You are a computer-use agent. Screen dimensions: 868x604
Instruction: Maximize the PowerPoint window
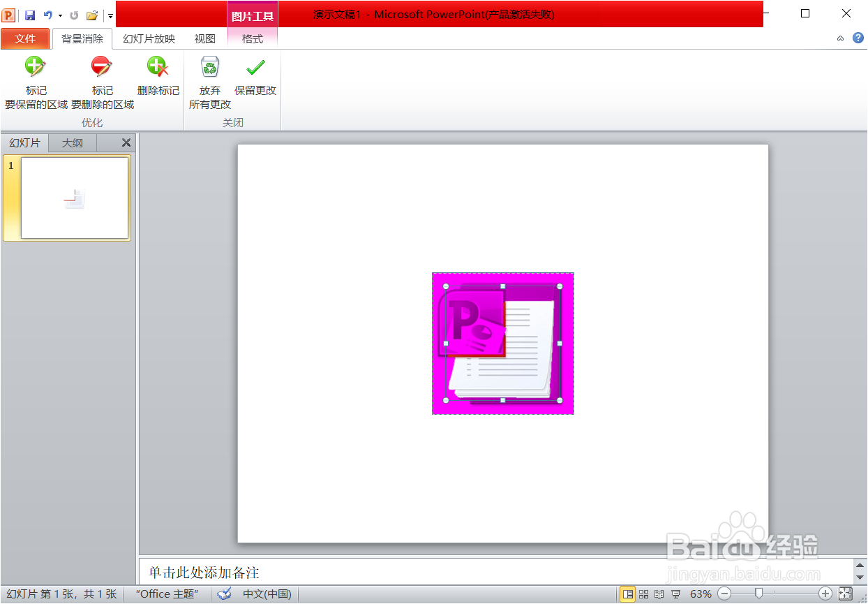tap(805, 13)
